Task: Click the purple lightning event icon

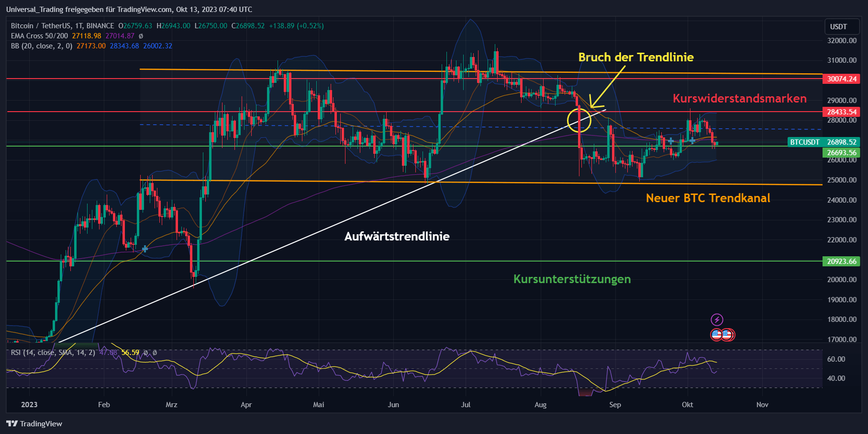Action: (x=716, y=320)
